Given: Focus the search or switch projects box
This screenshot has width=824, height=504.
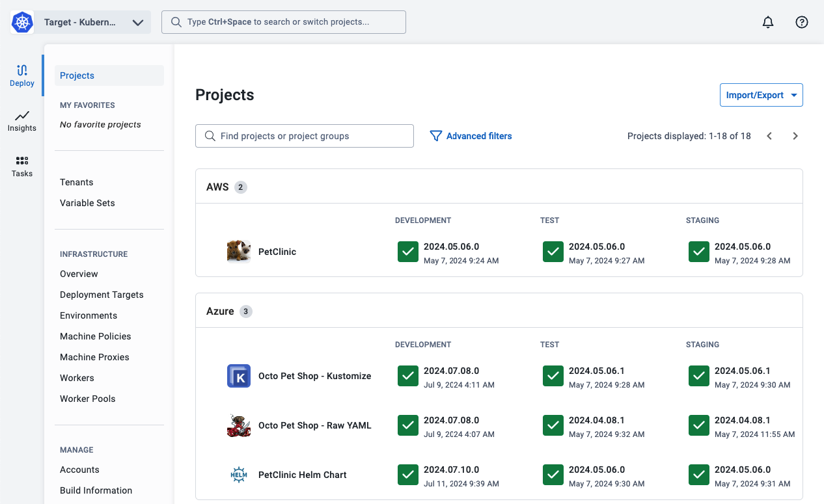Looking at the screenshot, I should pos(284,22).
